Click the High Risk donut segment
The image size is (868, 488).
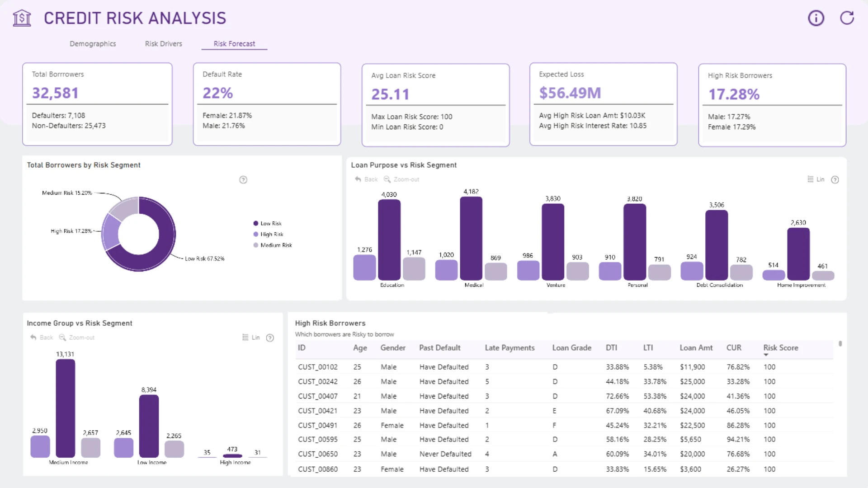pyautogui.click(x=110, y=232)
